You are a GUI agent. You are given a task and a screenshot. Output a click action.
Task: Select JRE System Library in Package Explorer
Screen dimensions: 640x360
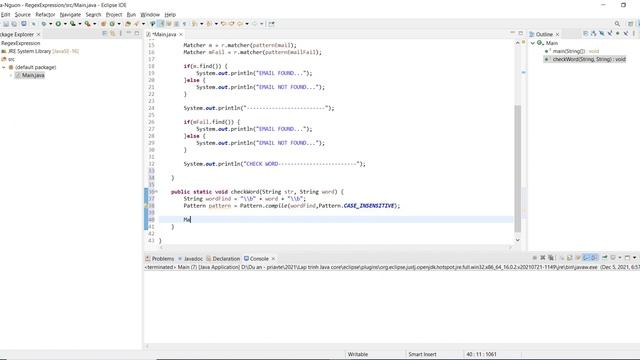40,51
